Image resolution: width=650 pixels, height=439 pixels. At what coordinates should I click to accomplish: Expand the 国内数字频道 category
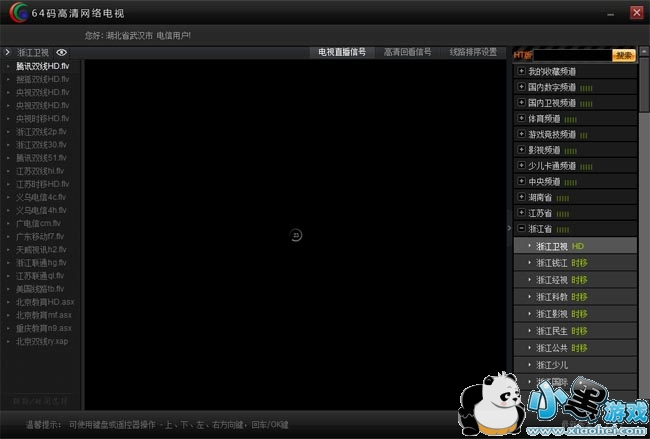click(x=521, y=87)
